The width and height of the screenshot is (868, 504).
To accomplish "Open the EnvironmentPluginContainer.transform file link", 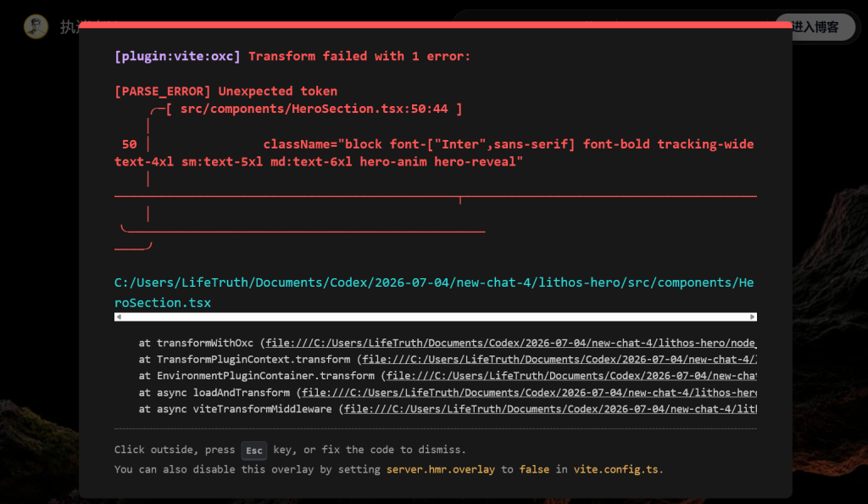I will [571, 376].
